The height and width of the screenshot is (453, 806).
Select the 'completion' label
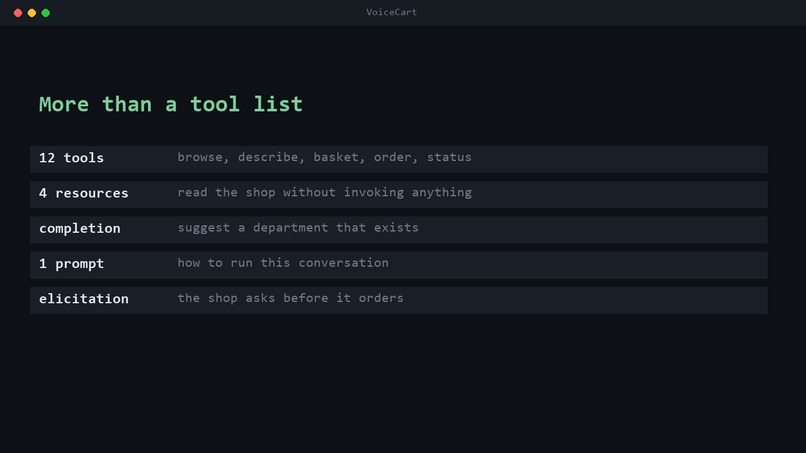point(80,229)
